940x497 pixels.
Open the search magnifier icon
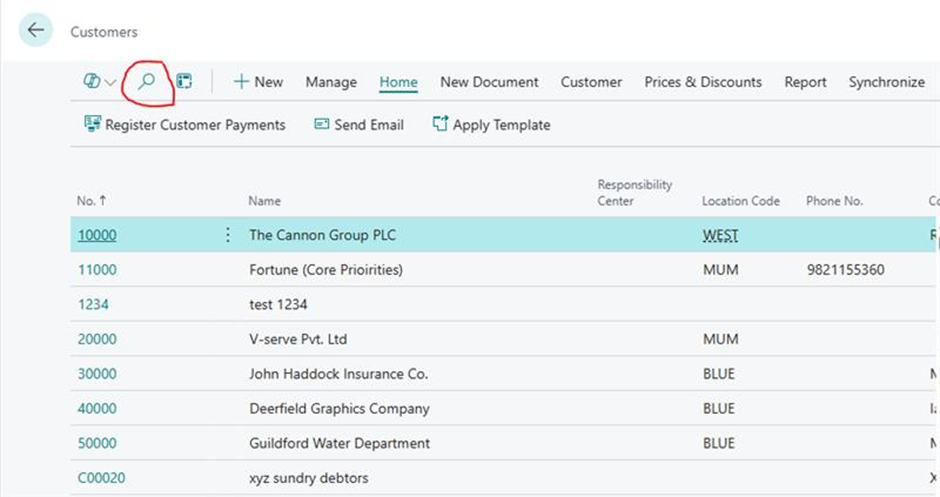tap(146, 82)
